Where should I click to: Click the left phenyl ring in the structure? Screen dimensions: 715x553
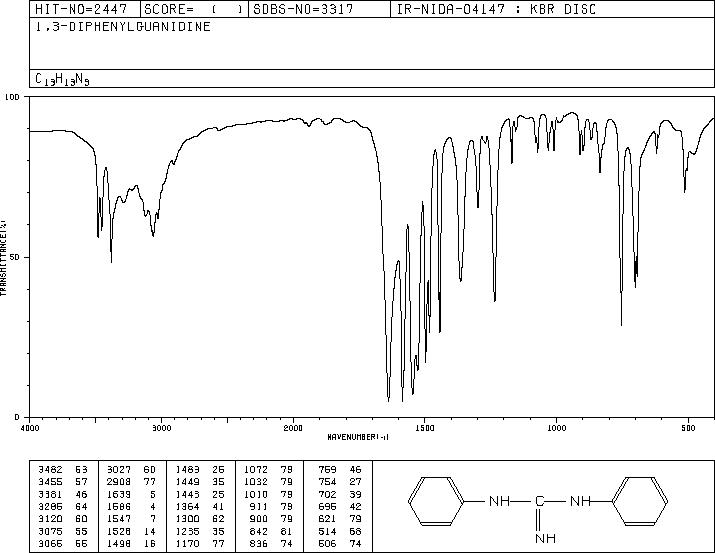tap(436, 501)
